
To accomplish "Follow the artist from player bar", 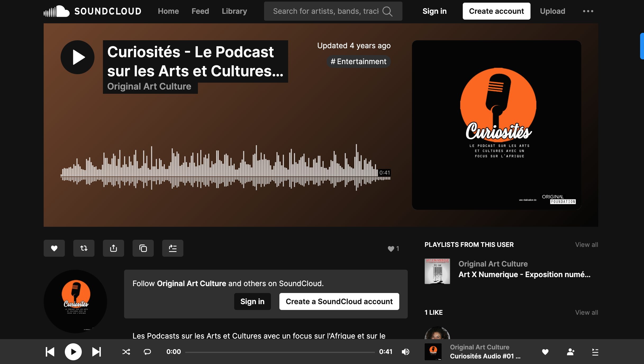I will (x=571, y=352).
